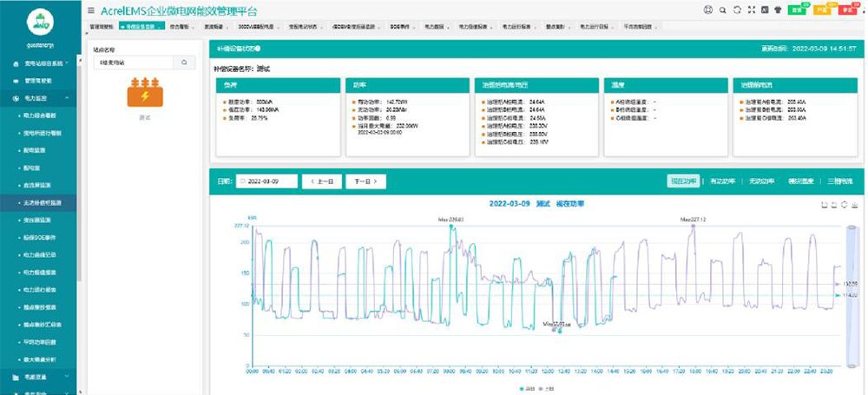Toggle the 上日 series in chart legend

coord(545,388)
